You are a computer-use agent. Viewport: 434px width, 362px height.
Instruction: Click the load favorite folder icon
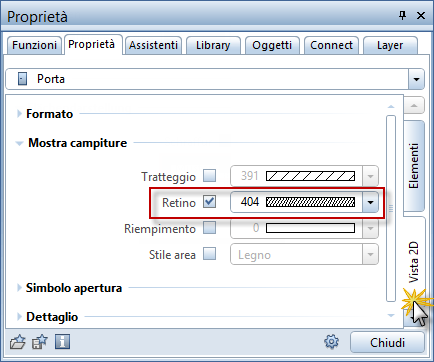click(17, 342)
